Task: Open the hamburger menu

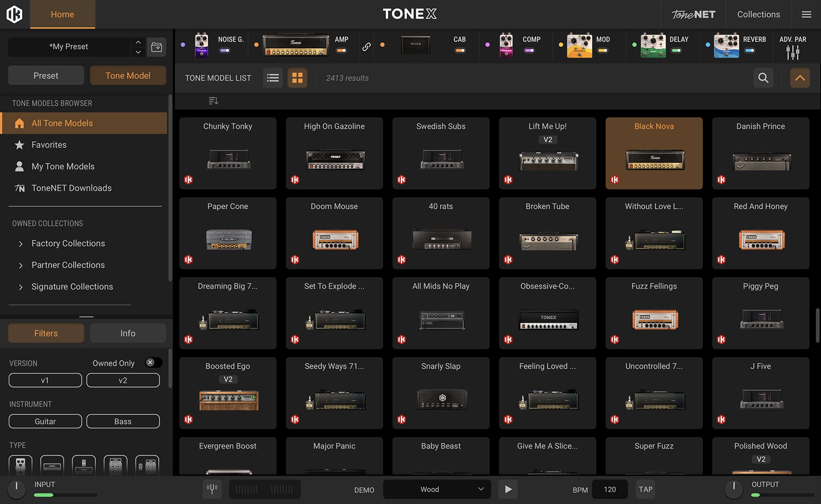Action: (x=807, y=14)
